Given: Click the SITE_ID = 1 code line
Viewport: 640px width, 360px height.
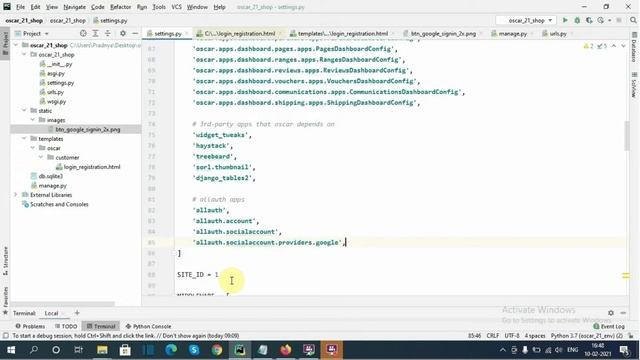Looking at the screenshot, I should point(198,275).
